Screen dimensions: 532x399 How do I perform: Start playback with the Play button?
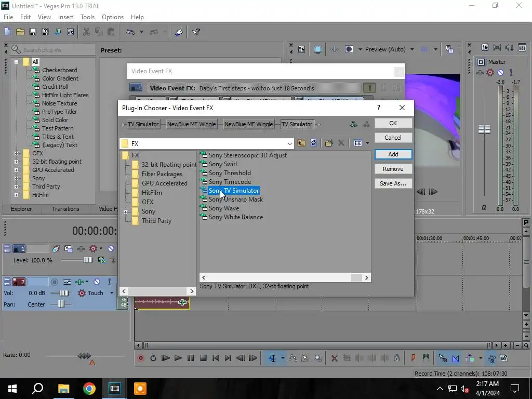(178, 358)
